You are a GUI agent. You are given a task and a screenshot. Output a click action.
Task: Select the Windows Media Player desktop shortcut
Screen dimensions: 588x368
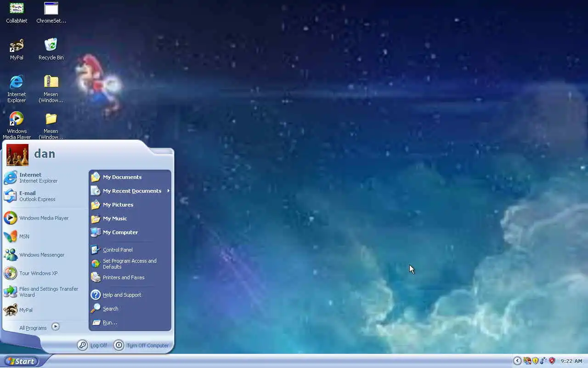click(17, 126)
